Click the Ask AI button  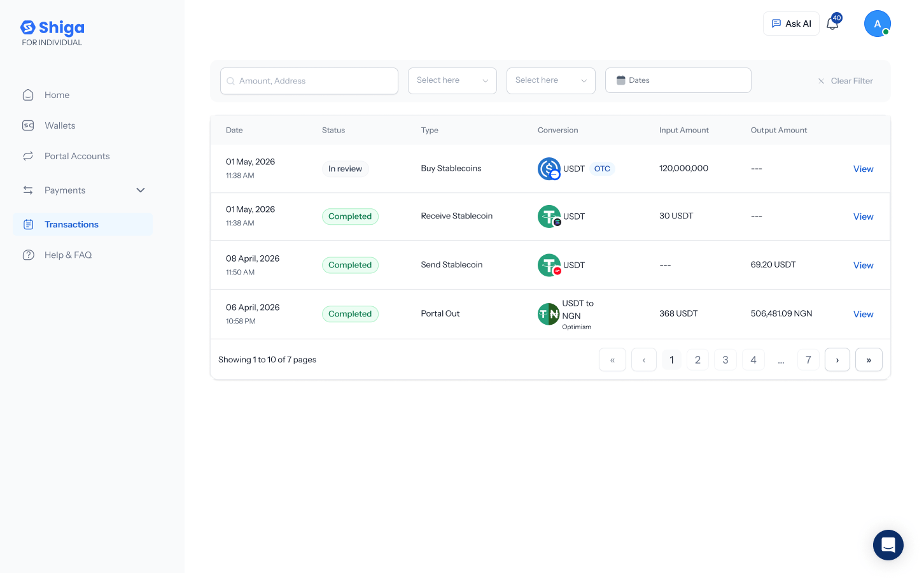click(791, 24)
